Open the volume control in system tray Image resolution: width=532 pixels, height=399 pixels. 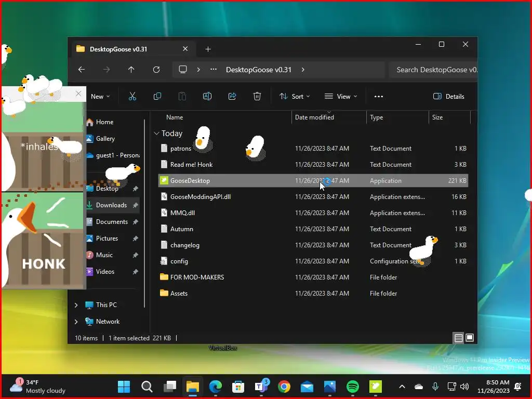[464, 387]
